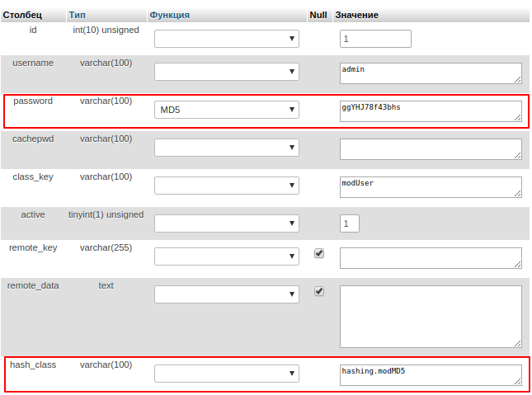Expand the MD5 function dropdown for password
This screenshot has width=532, height=395.
[x=227, y=110]
